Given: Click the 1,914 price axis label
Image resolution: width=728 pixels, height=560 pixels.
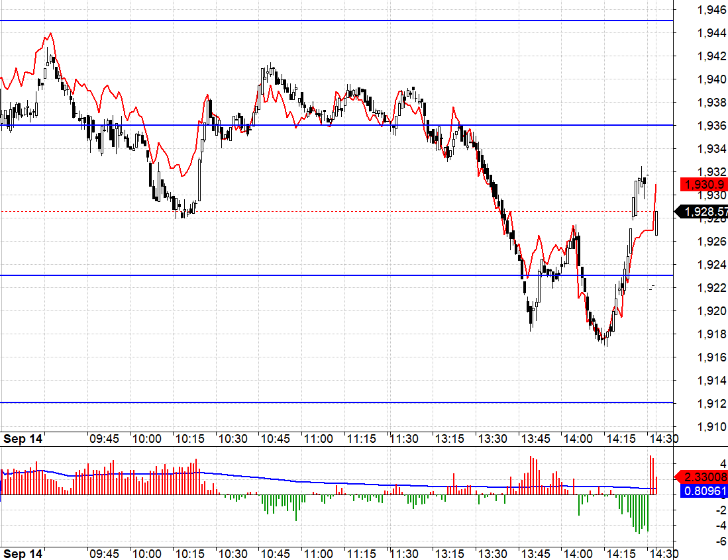Looking at the screenshot, I should (x=711, y=381).
